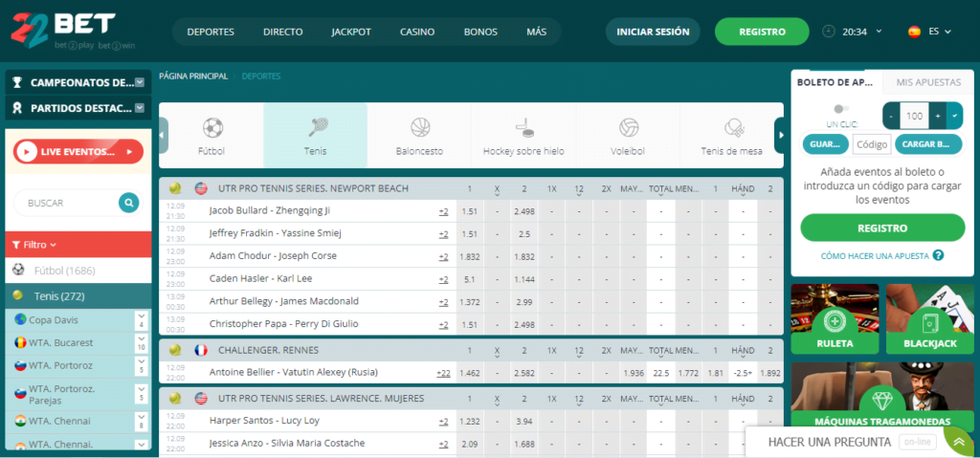Select the Fútbol sport icon
This screenshot has height=458, width=980.
[x=212, y=128]
